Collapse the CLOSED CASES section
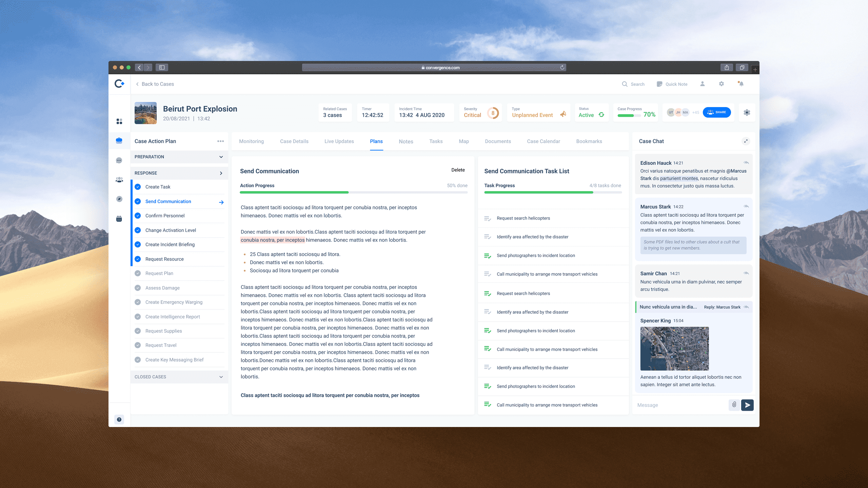 pyautogui.click(x=221, y=377)
